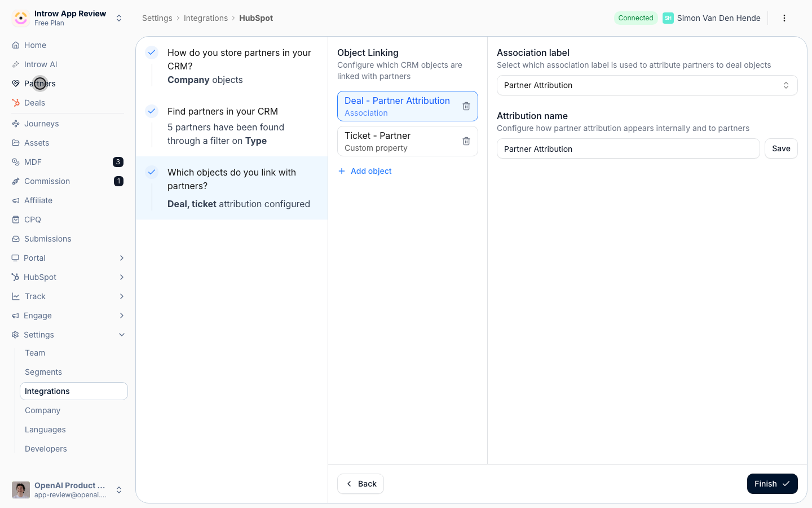Expand the HubSpot submenu chevron
The height and width of the screenshot is (508, 812).
(122, 277)
